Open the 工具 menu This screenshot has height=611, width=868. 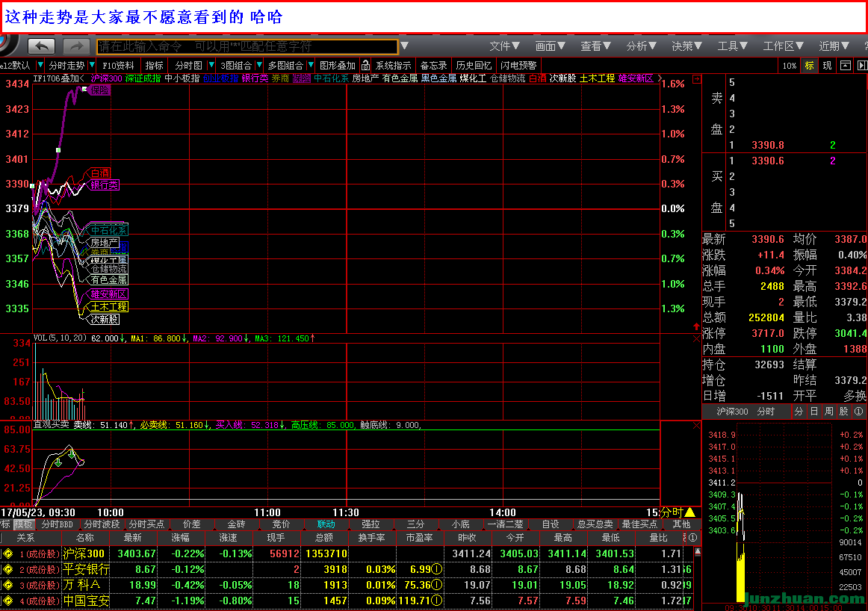click(732, 46)
